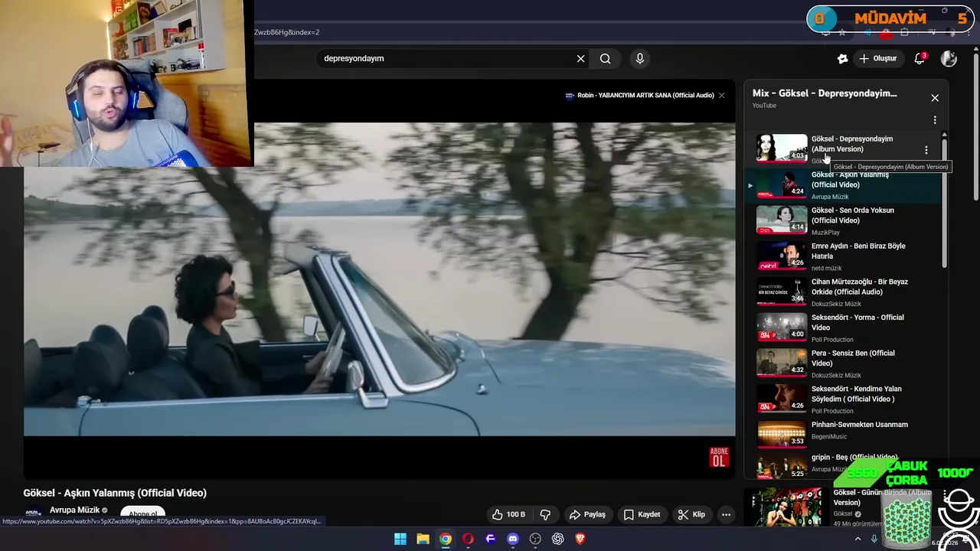Open recommended Göksel - Günün Birinde thumbnail
Viewport: 980px width, 551px height.
tap(786, 507)
